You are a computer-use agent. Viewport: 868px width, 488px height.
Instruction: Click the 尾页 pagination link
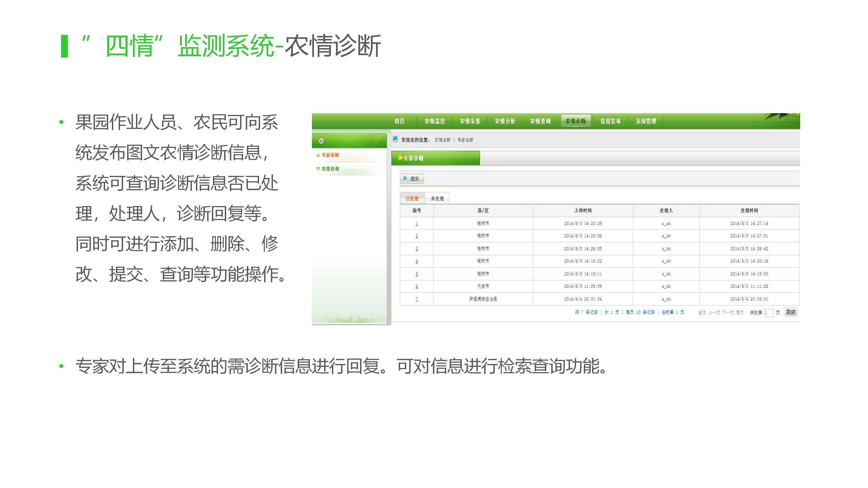pos(739,312)
